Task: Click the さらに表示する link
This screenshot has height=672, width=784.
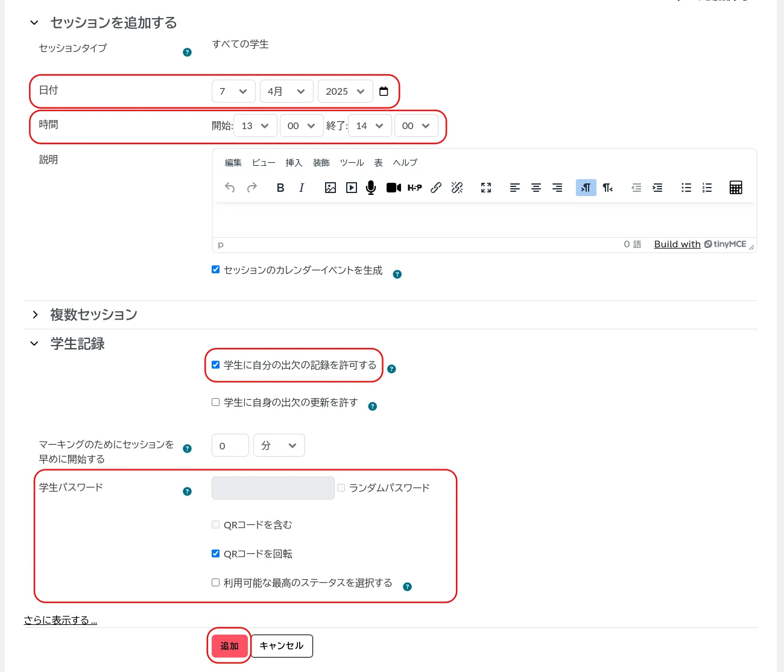Action: 60,620
